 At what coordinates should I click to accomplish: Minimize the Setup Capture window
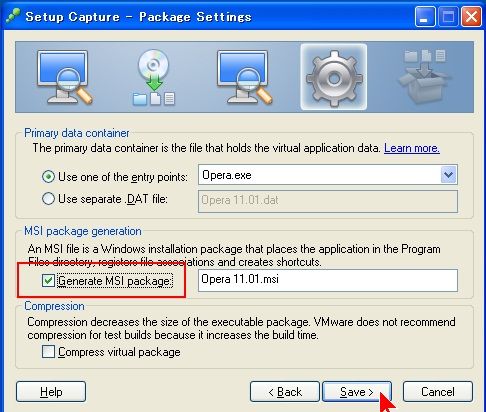click(425, 16)
